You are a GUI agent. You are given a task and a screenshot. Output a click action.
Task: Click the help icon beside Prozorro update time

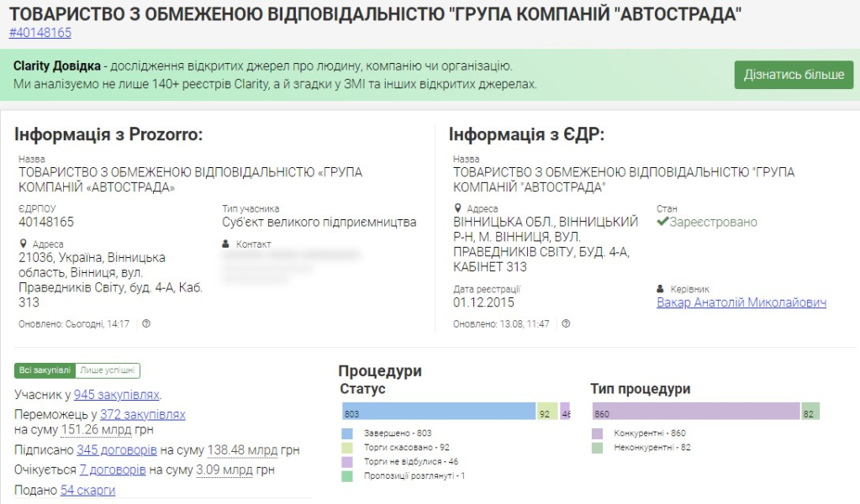(x=146, y=323)
